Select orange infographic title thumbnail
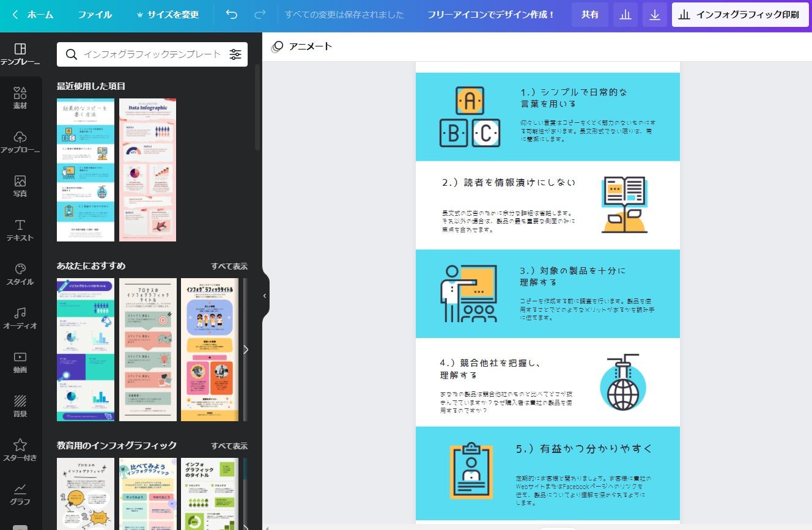Viewport: 812px width, 530px height. tap(210, 350)
